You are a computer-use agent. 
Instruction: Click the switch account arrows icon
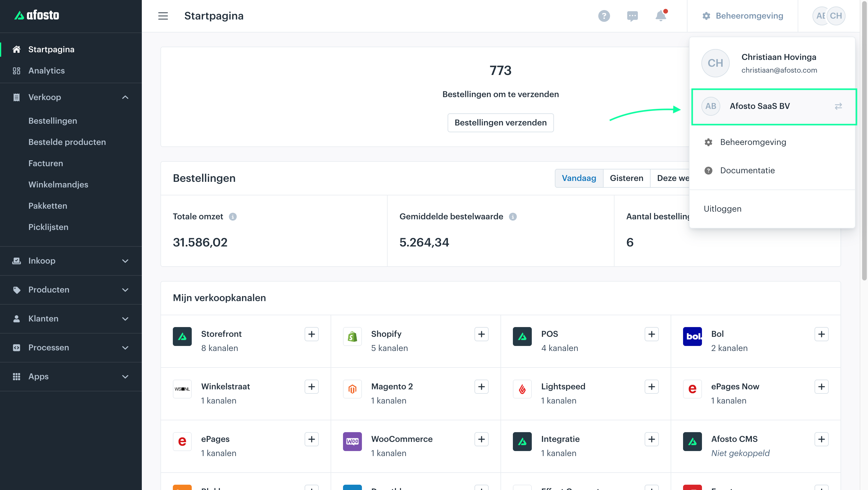coord(838,107)
